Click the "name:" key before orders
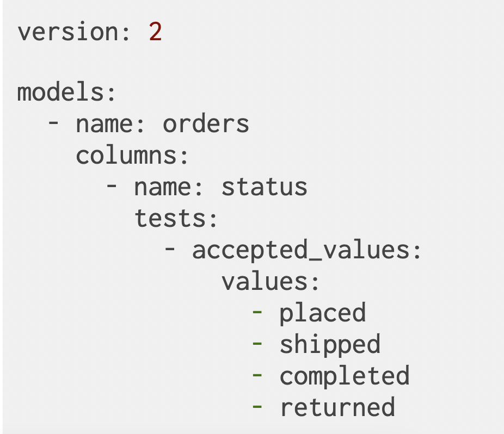Screen dimensions: 504x434 (110, 124)
